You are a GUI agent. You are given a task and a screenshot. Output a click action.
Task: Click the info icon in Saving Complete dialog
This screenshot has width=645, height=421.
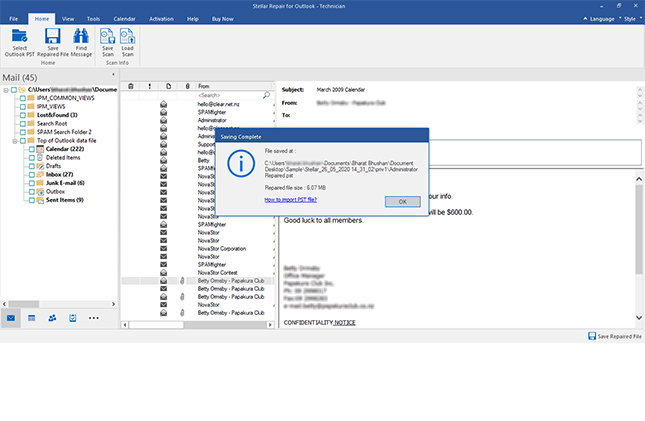tap(241, 164)
